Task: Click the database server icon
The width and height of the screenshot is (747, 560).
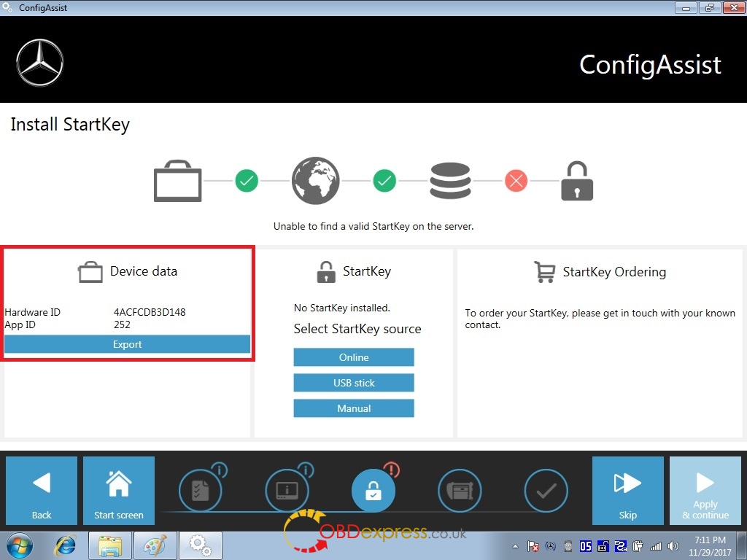Action: click(x=450, y=182)
